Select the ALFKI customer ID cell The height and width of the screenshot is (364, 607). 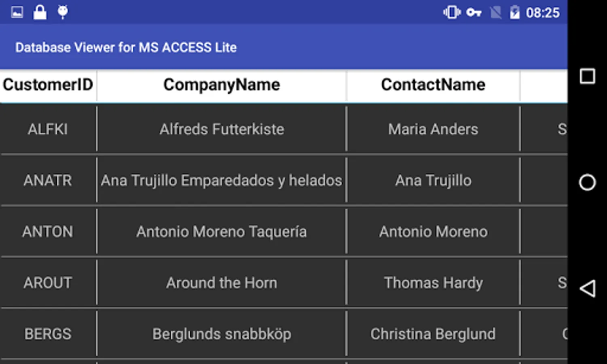(48, 129)
